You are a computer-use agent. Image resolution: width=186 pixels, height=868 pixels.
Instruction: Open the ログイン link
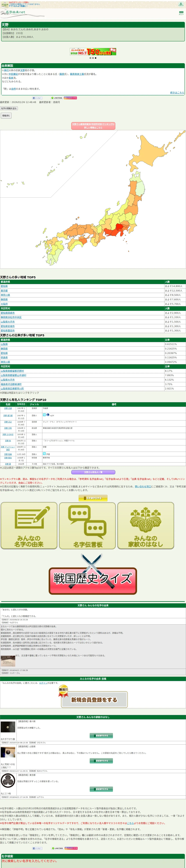click(x=43, y=683)
